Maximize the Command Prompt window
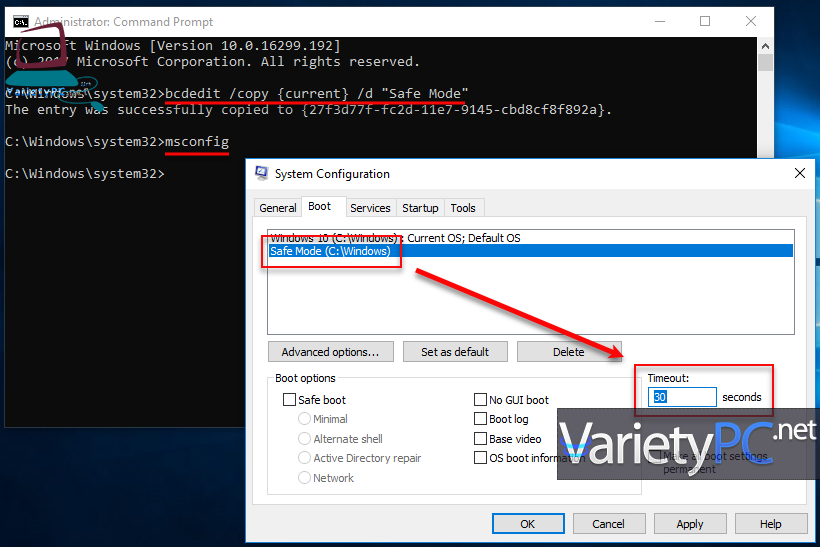This screenshot has height=547, width=820. pos(705,21)
